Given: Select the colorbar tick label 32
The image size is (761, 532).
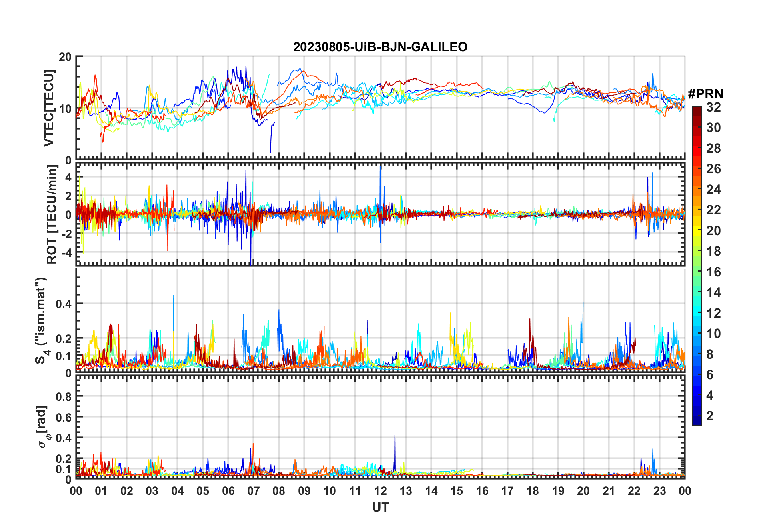Looking at the screenshot, I should [x=713, y=107].
